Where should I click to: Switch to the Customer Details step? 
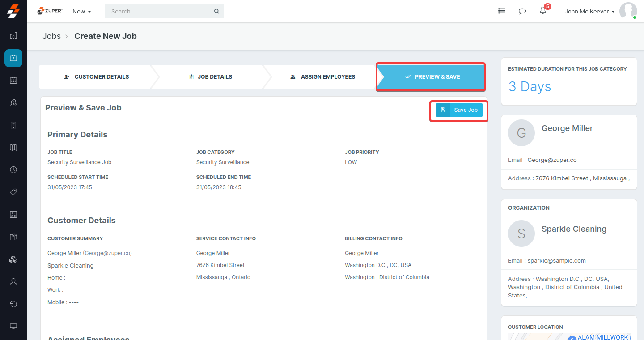(x=96, y=76)
